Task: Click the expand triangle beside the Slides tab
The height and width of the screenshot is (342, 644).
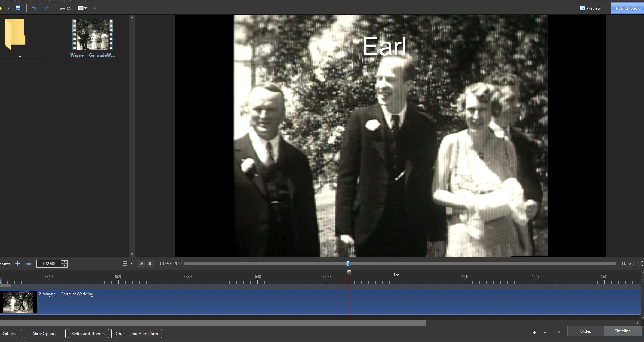Action: [x=559, y=332]
